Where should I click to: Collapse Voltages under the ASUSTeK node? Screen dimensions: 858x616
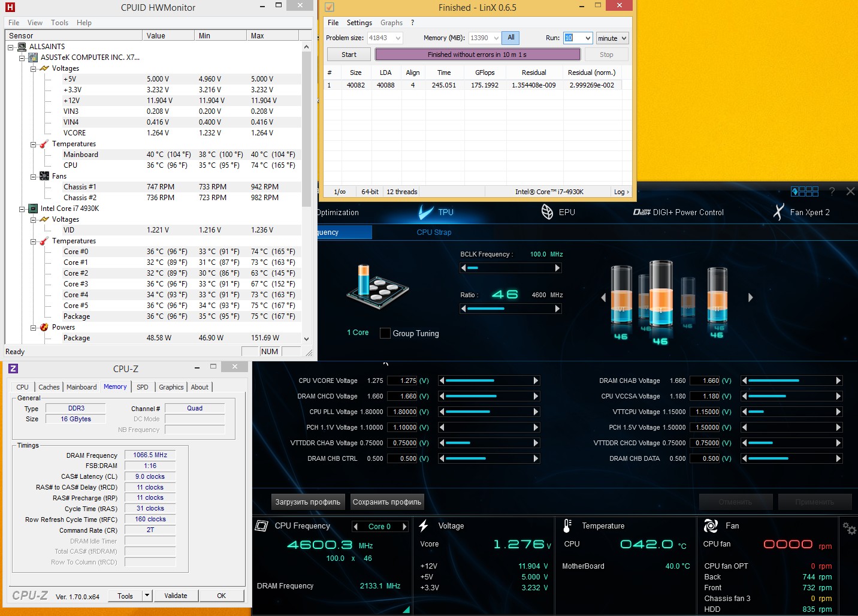34,68
